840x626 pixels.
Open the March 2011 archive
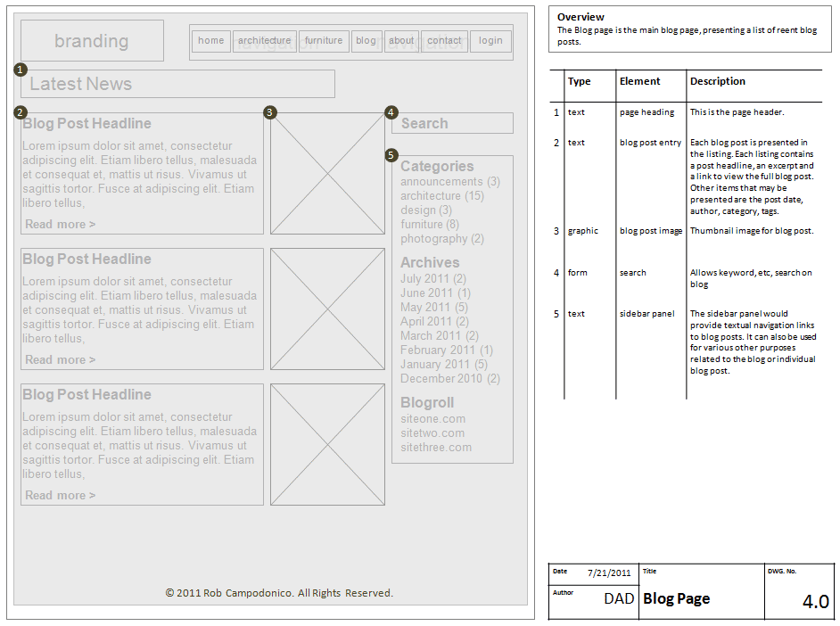coord(440,336)
